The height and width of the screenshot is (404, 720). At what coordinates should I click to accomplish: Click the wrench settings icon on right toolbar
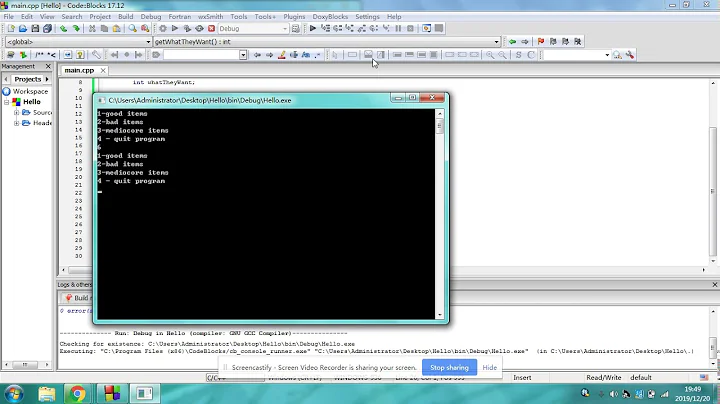[x=630, y=55]
